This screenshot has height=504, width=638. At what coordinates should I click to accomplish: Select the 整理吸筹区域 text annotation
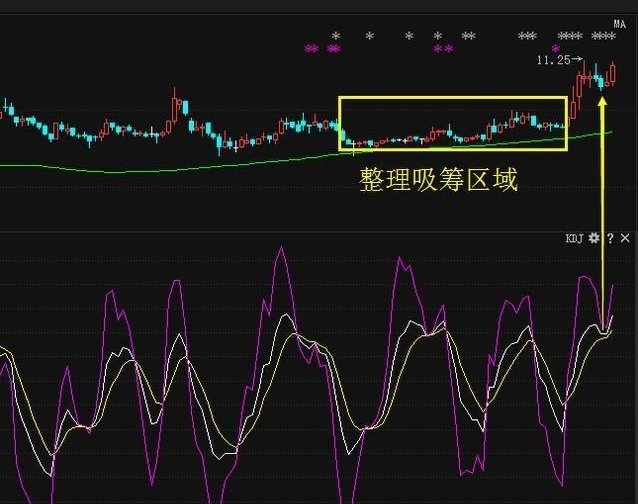(438, 181)
